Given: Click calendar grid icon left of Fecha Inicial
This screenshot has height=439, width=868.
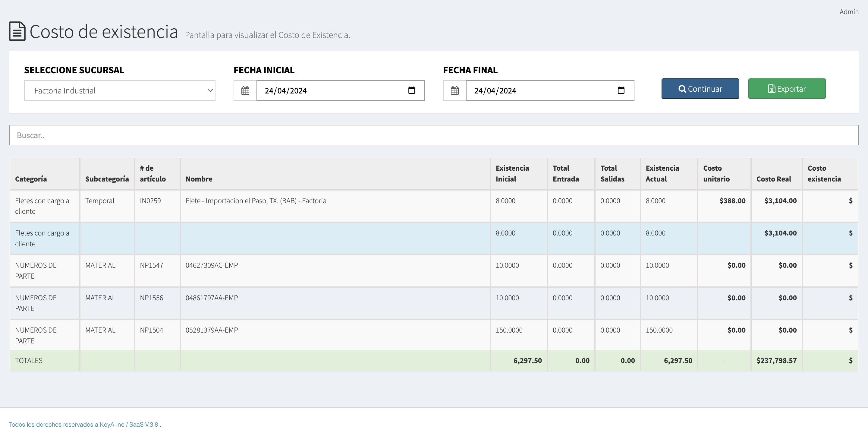Looking at the screenshot, I should pyautogui.click(x=245, y=90).
